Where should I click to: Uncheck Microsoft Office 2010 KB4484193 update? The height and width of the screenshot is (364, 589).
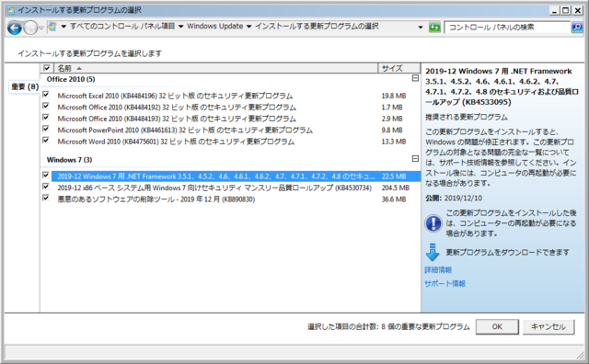[x=46, y=118]
